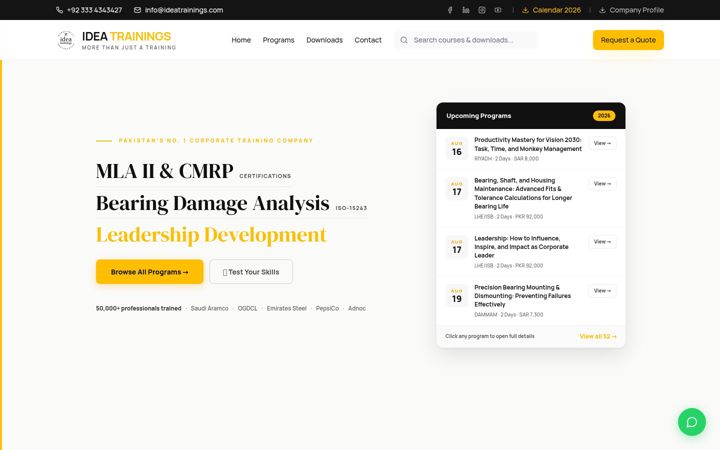Open the YouTube social icon
Viewport: 720px width, 450px height.
coord(498,10)
